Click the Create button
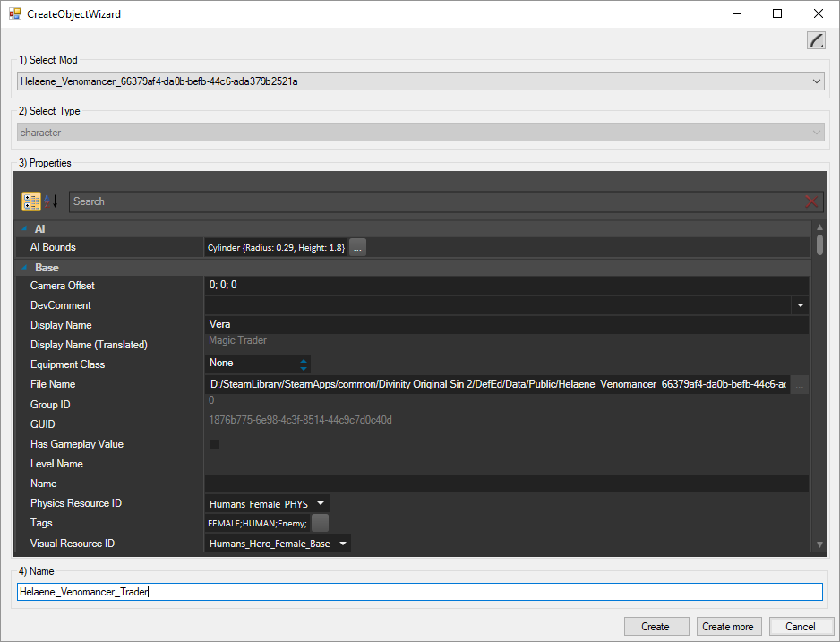The image size is (840, 642). pos(656,627)
